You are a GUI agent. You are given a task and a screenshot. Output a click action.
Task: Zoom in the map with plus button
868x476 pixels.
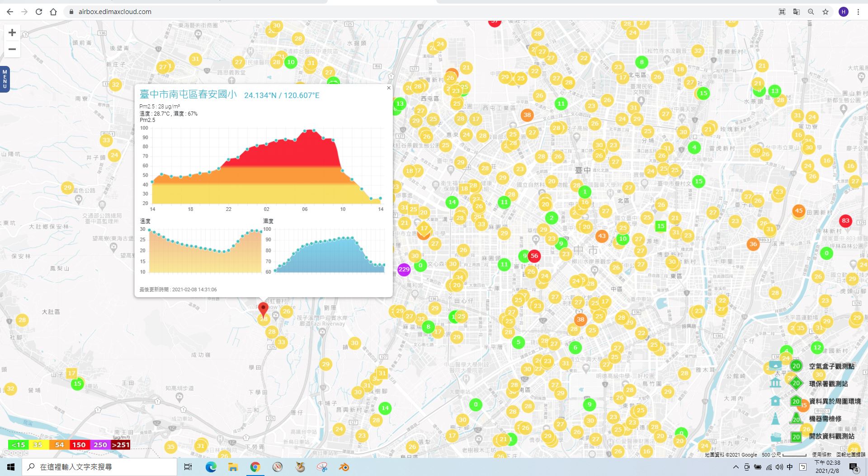12,33
